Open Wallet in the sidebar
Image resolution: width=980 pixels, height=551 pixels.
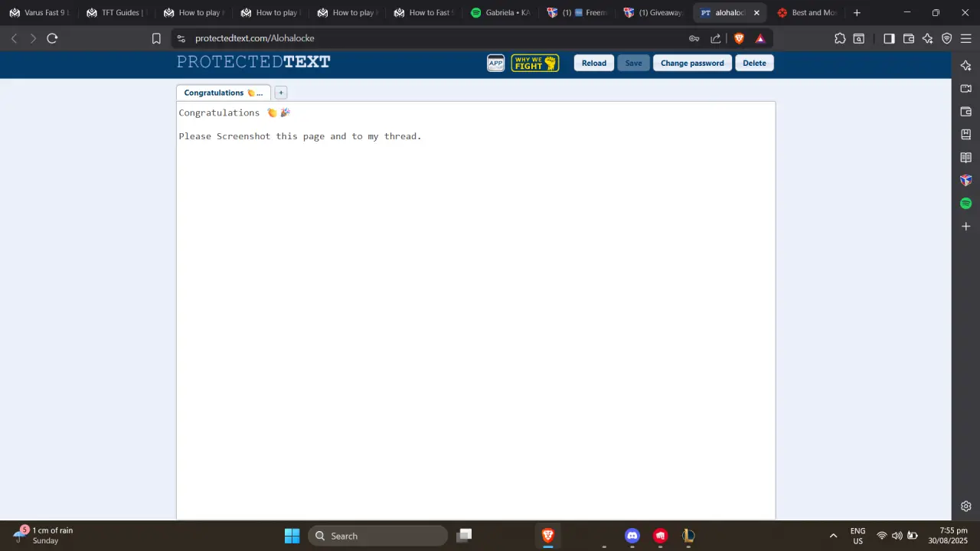point(965,112)
